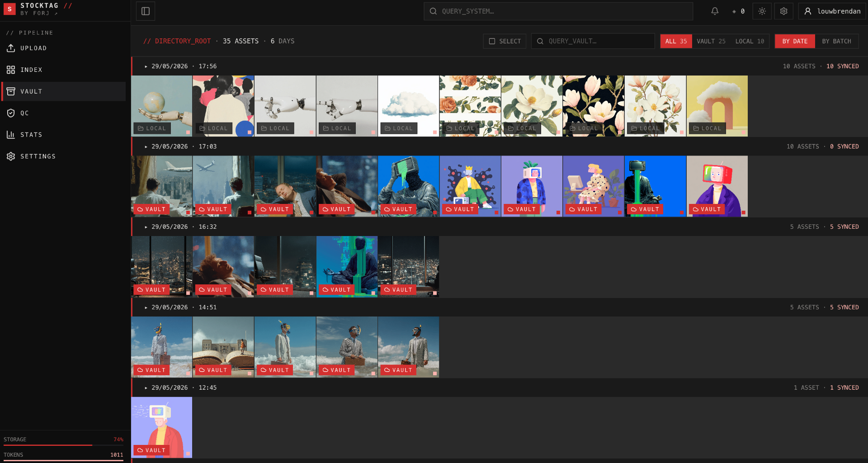Collapse the 17:56 batch group
The image size is (868, 463).
(x=146, y=66)
